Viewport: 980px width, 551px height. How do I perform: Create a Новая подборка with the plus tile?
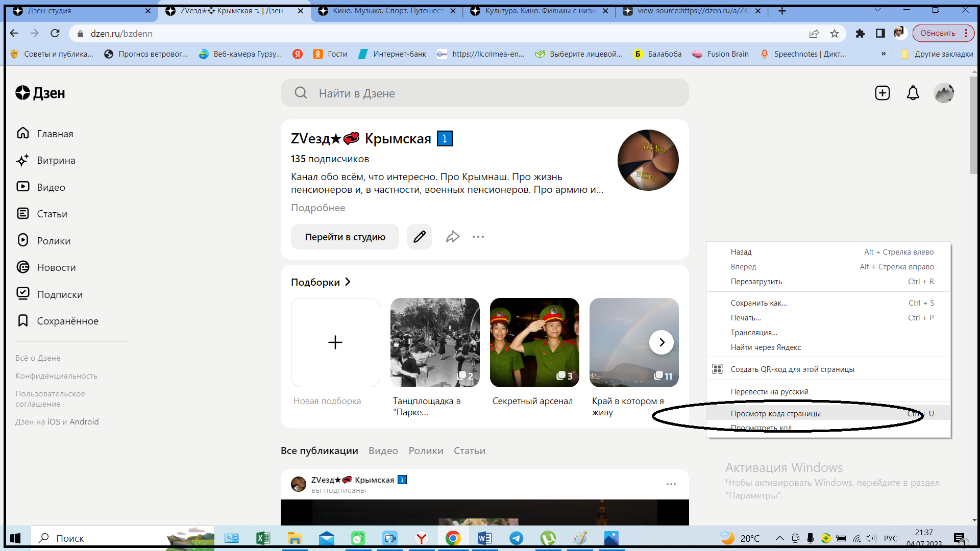pyautogui.click(x=335, y=342)
